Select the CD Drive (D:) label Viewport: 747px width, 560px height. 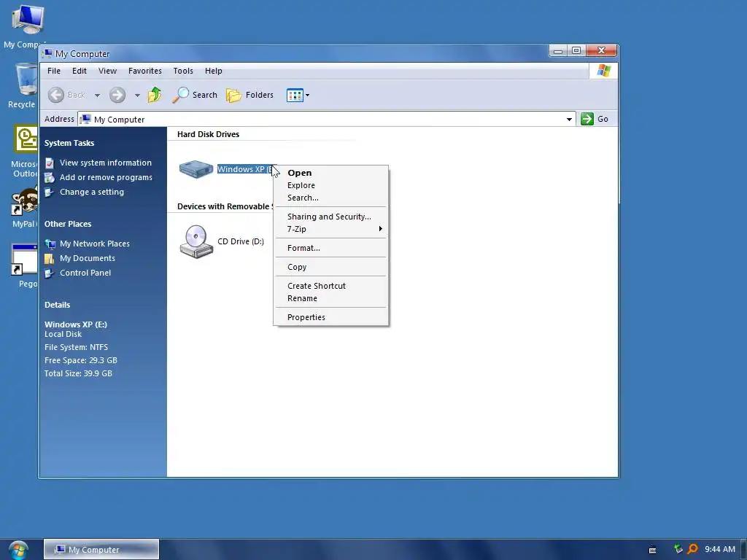click(241, 241)
